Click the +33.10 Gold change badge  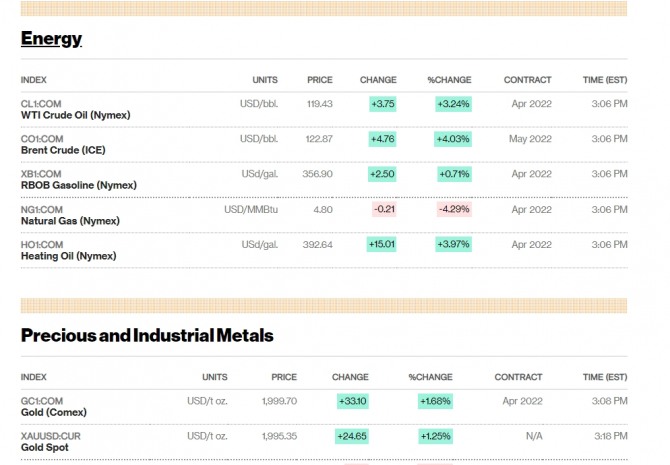(x=353, y=401)
